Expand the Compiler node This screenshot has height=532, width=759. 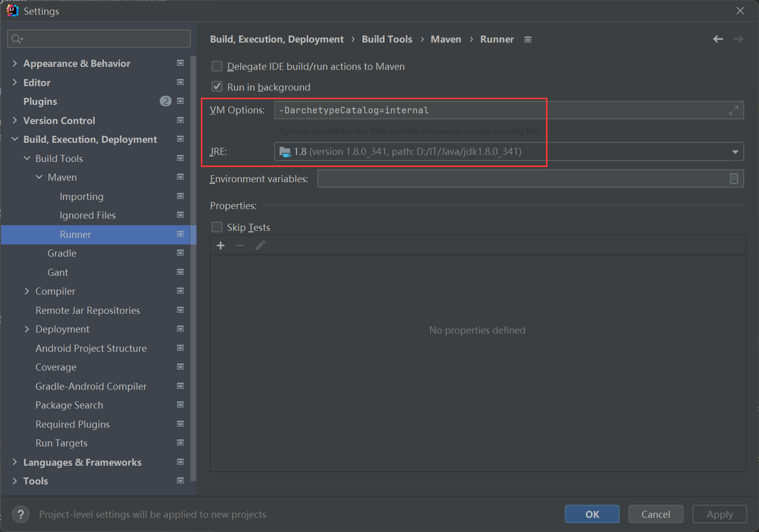point(27,291)
